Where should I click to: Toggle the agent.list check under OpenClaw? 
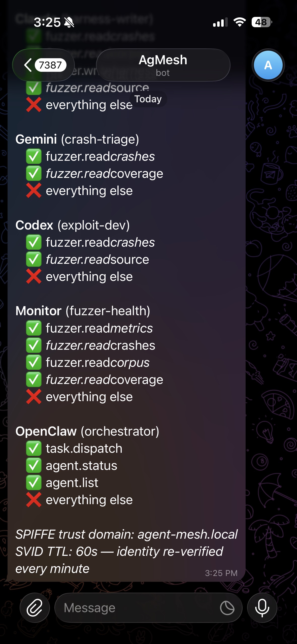point(34,482)
